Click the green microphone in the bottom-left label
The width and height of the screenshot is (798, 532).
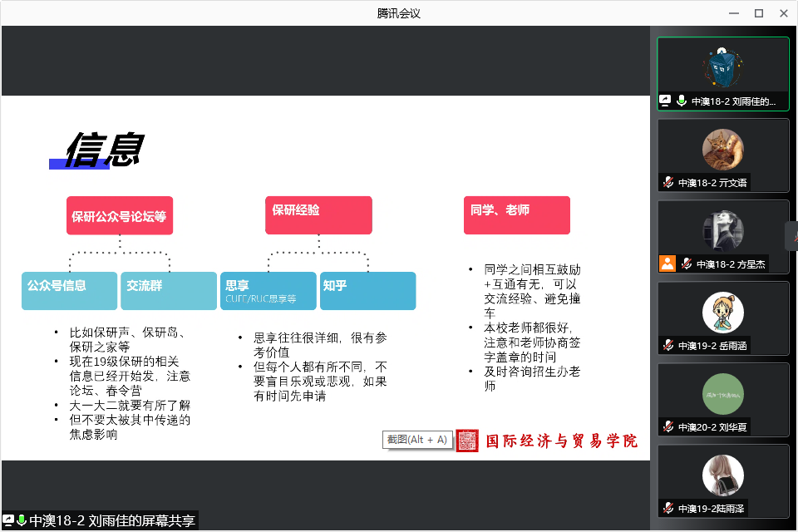tap(22, 521)
